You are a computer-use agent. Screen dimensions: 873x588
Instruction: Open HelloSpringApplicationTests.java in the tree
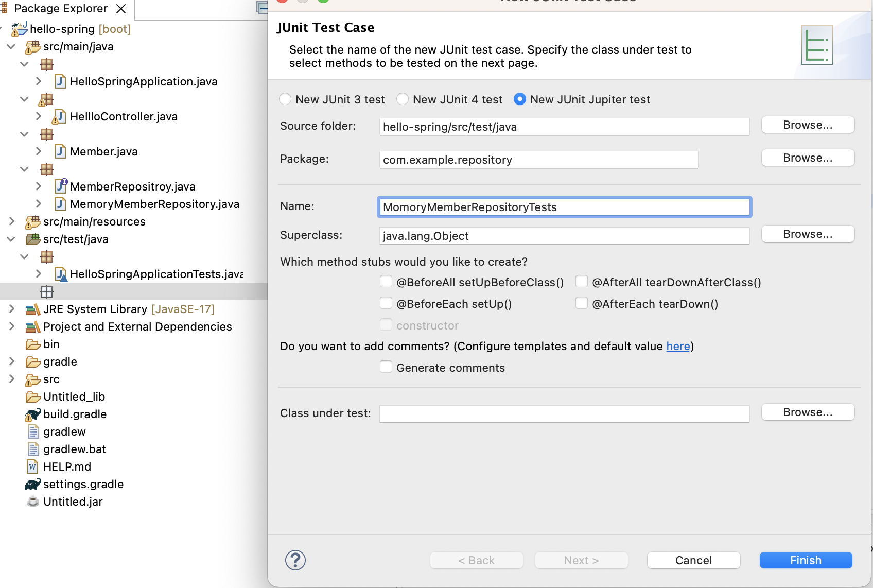155,274
